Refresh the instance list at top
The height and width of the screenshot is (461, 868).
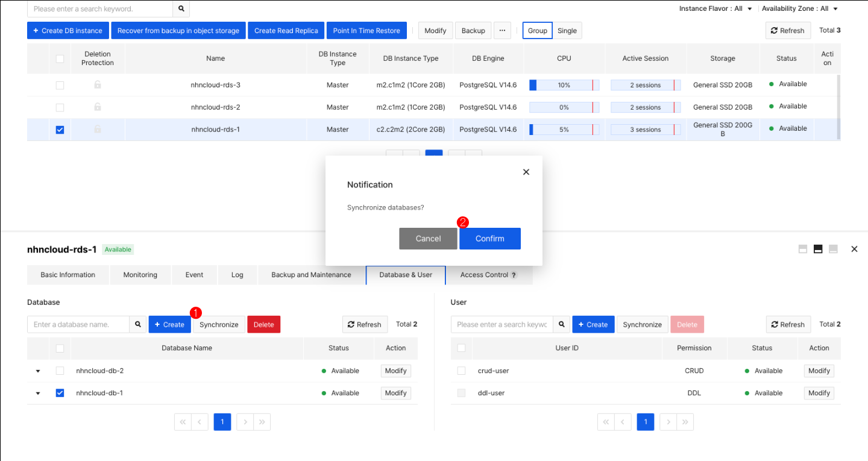pos(788,31)
